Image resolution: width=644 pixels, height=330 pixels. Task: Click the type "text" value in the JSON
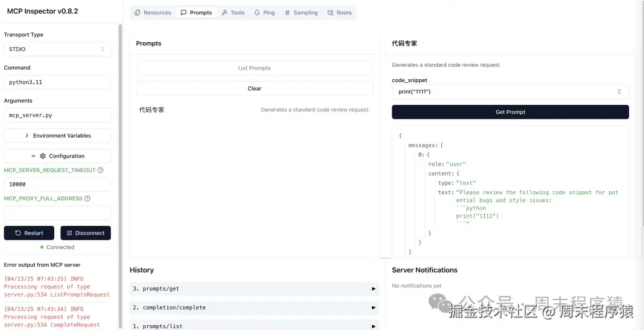point(466,183)
